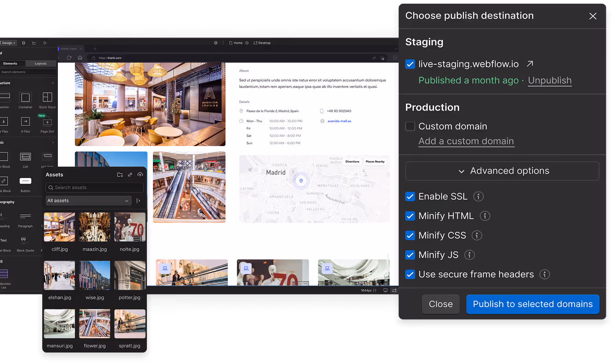
Task: Reload the klarbi.com browser page
Action: [x=69, y=58]
